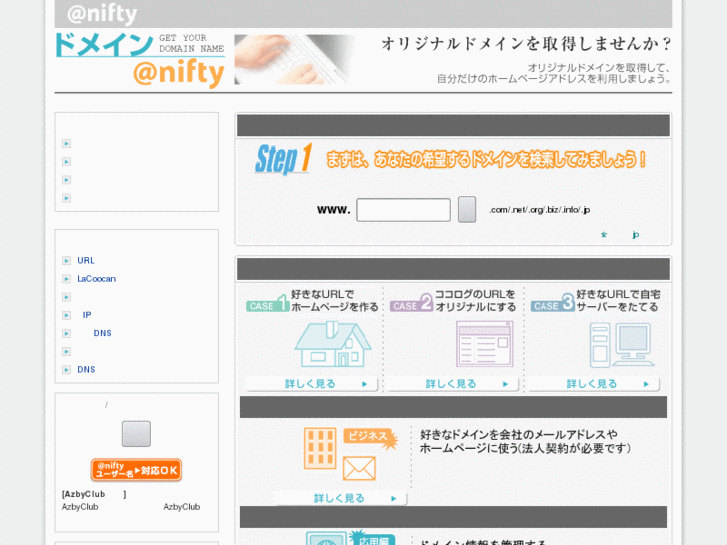The height and width of the screenshot is (545, 727).
Task: Click the arrow bullet beside URL link
Action: 66,261
